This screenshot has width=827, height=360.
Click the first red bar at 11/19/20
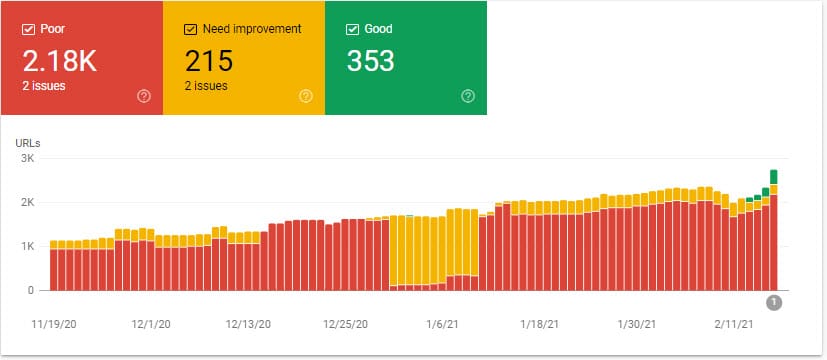click(53, 270)
